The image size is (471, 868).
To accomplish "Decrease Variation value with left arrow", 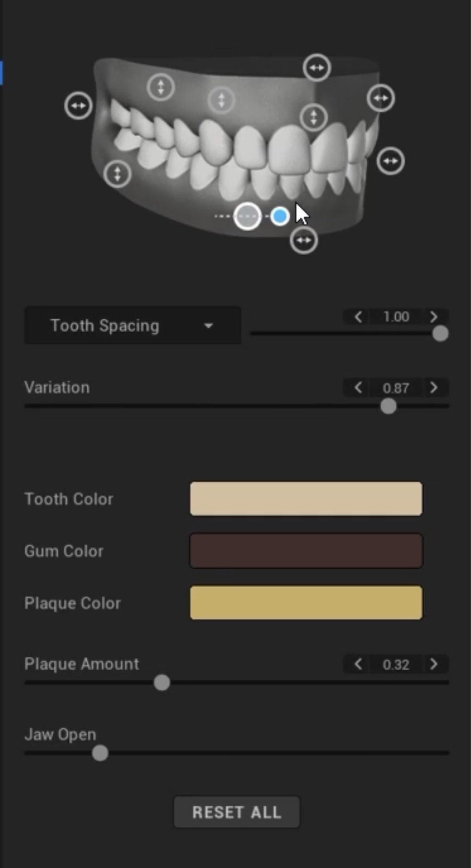I will tap(358, 388).
